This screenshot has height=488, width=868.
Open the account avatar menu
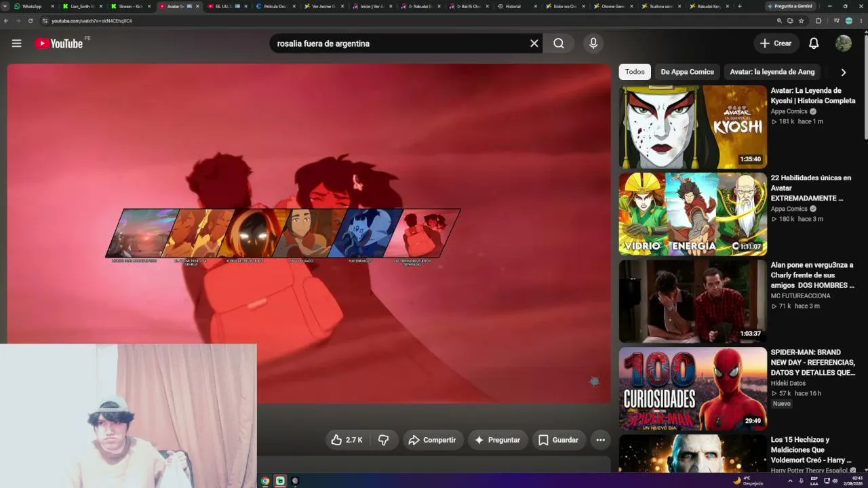[x=844, y=43]
